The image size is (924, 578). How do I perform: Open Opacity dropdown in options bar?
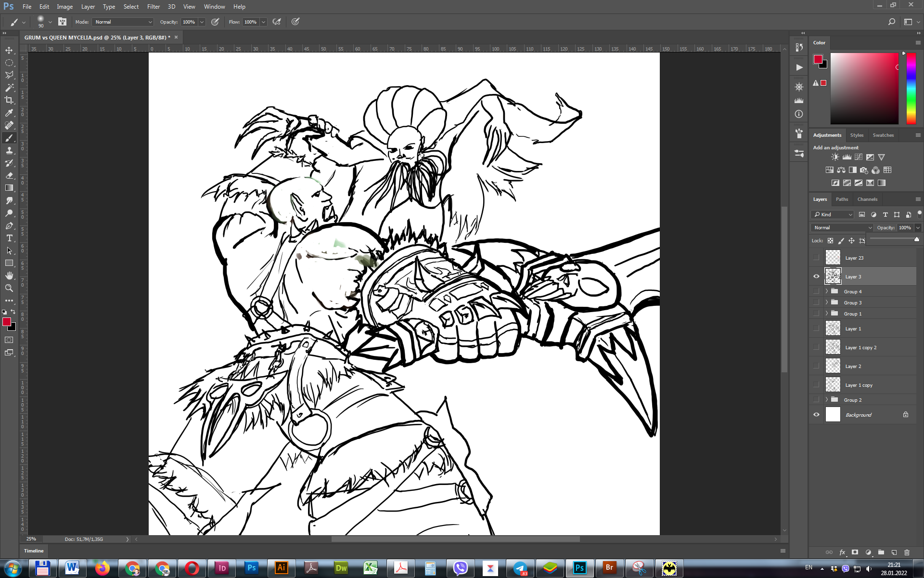pyautogui.click(x=202, y=22)
